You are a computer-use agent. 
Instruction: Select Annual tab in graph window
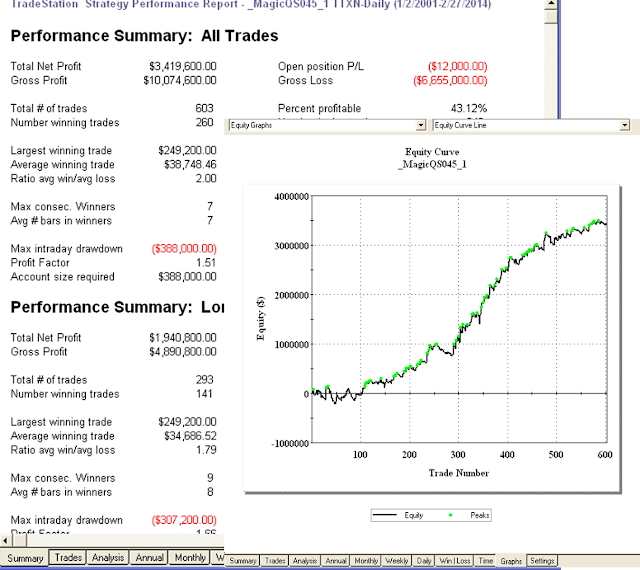point(336,561)
